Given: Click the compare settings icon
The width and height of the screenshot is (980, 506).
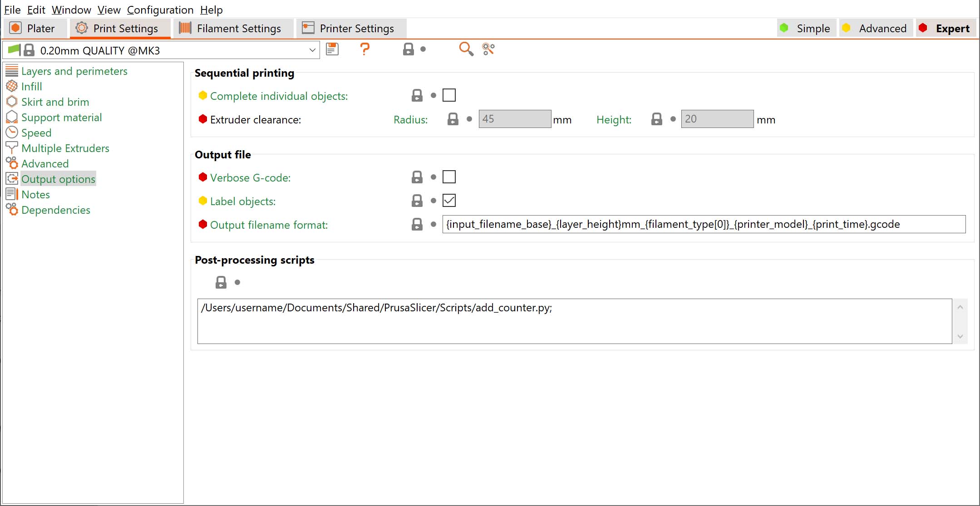Looking at the screenshot, I should click(488, 49).
